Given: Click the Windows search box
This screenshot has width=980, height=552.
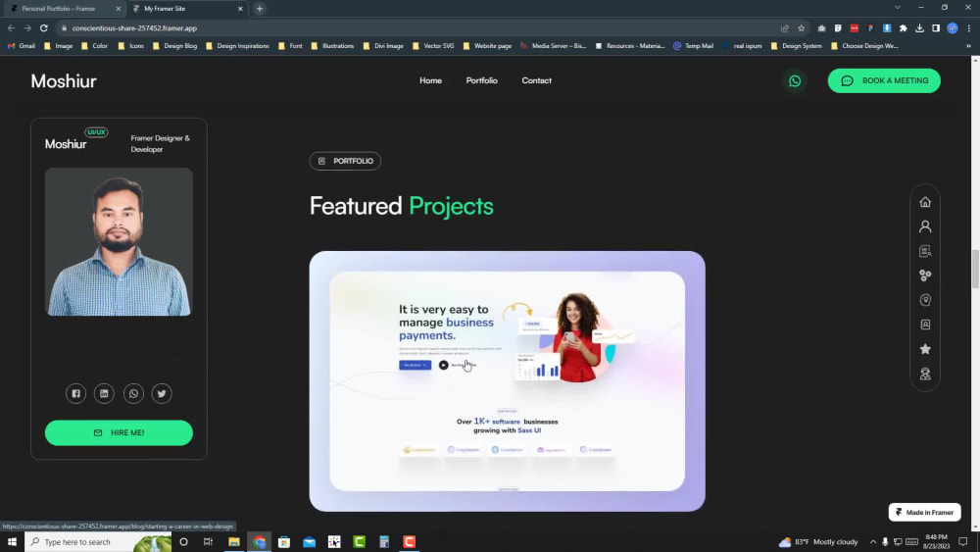Looking at the screenshot, I should [x=98, y=542].
